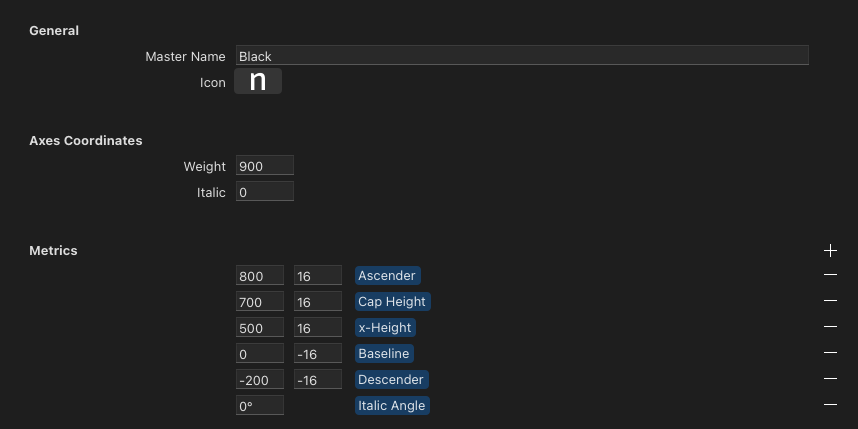Image resolution: width=858 pixels, height=429 pixels.
Task: Open the master icon picker showing n
Action: coord(258,82)
